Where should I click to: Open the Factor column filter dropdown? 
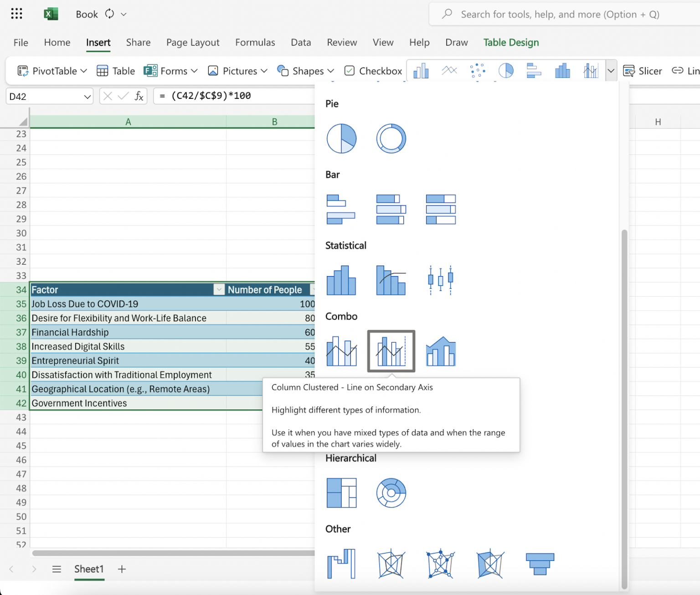click(219, 290)
